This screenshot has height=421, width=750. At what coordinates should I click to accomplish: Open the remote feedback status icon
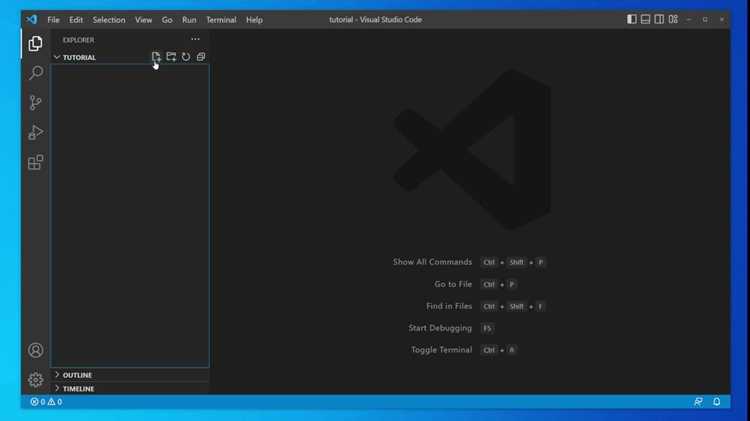point(698,402)
